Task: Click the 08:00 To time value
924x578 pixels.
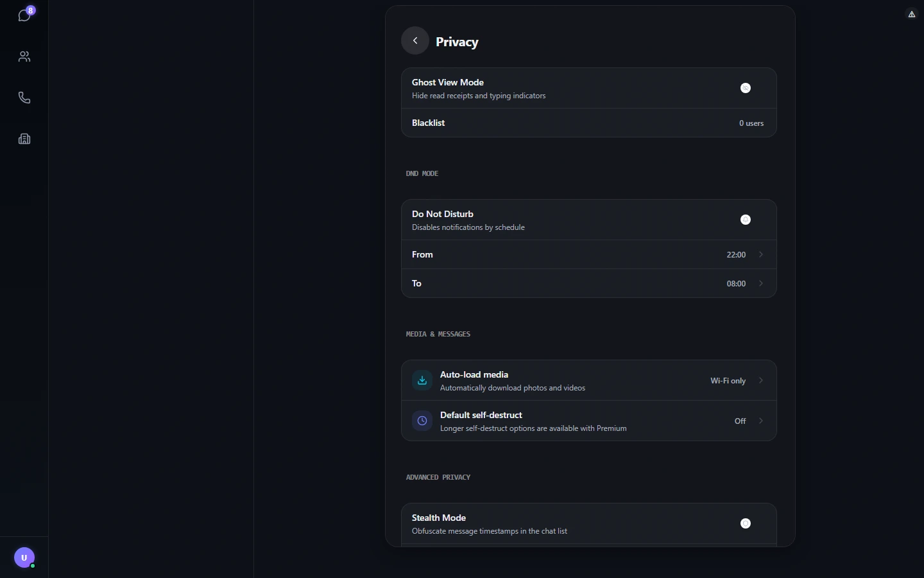Action: coord(736,284)
